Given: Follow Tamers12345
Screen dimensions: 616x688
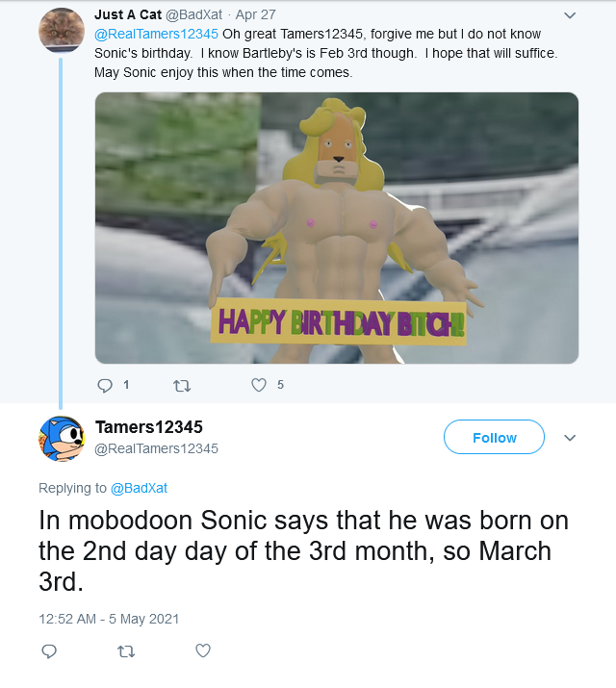Looking at the screenshot, I should 494,438.
